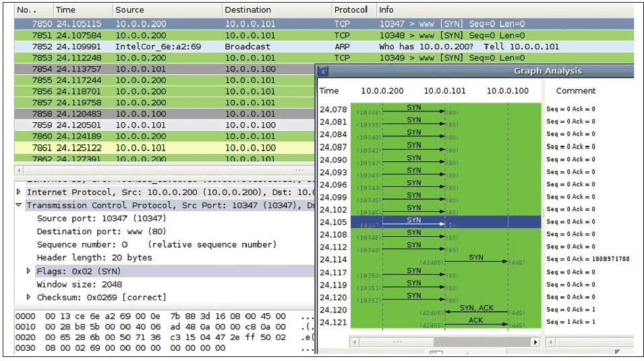Sort by the Protocol column header
The image size is (644, 361).
pyautogui.click(x=353, y=10)
